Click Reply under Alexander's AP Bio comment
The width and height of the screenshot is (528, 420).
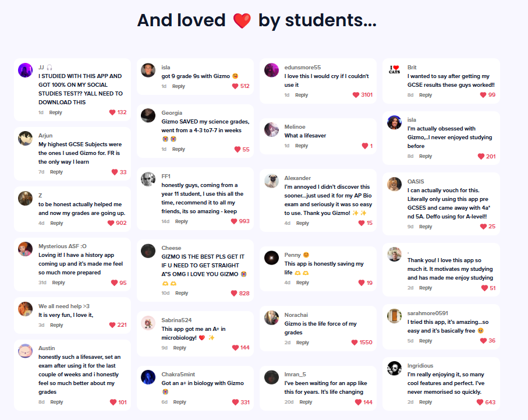(303, 223)
